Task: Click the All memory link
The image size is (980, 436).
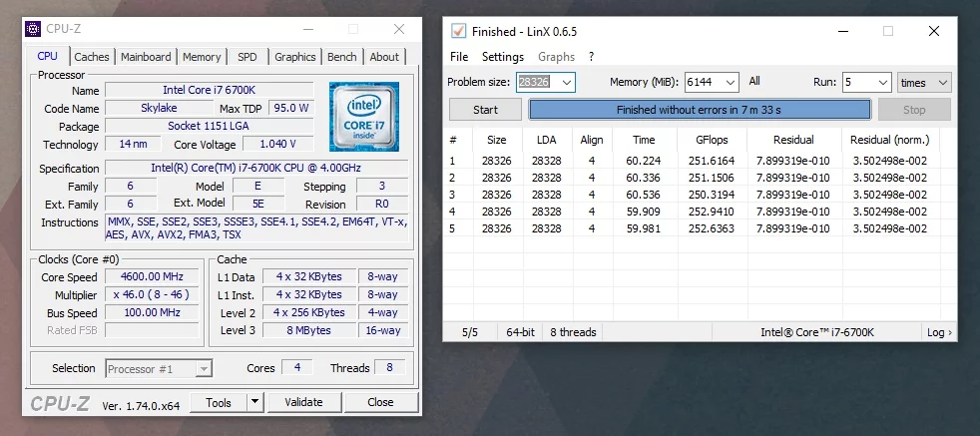Action: pyautogui.click(x=754, y=82)
